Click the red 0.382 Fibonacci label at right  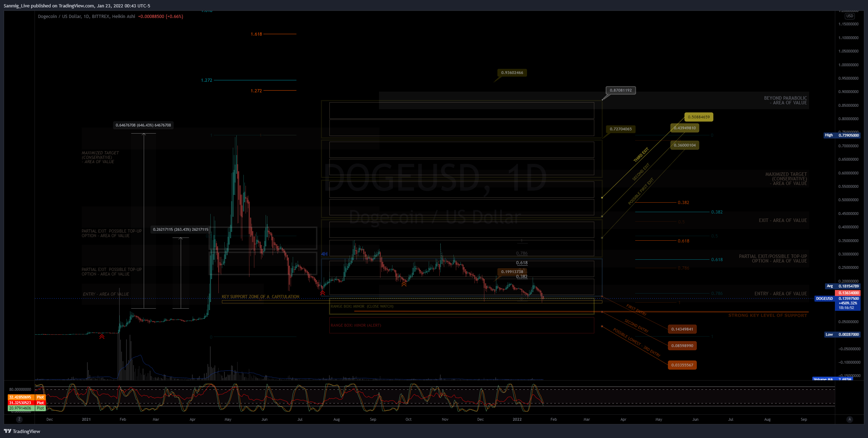pos(683,203)
